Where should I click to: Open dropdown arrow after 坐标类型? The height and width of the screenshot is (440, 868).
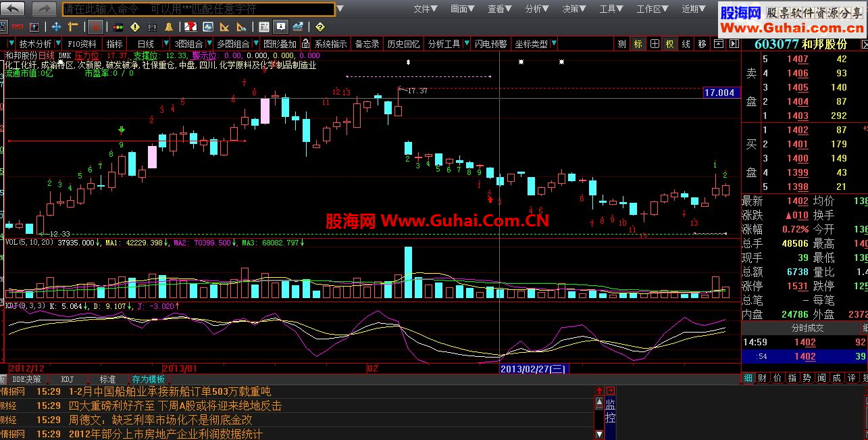554,44
